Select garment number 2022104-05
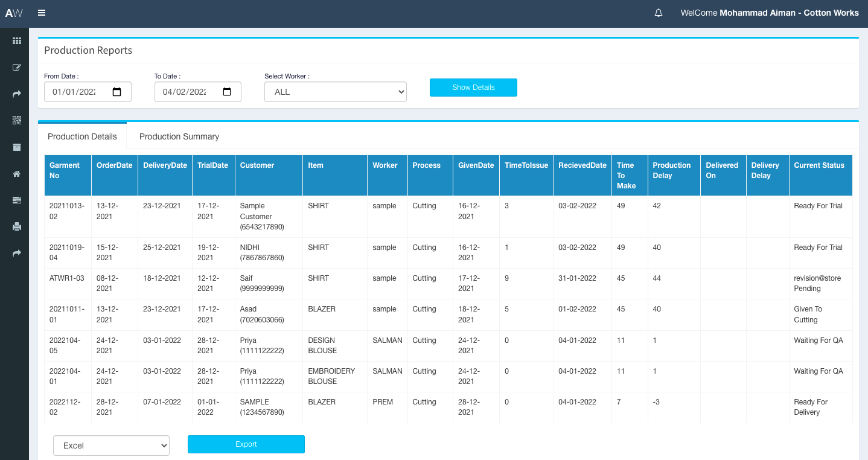868x460 pixels. point(65,345)
